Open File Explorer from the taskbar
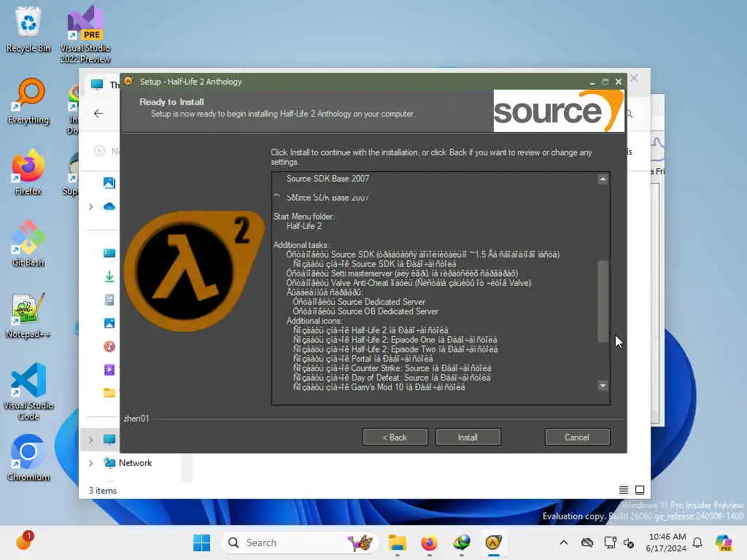Screen dimensions: 747x560 point(397,542)
